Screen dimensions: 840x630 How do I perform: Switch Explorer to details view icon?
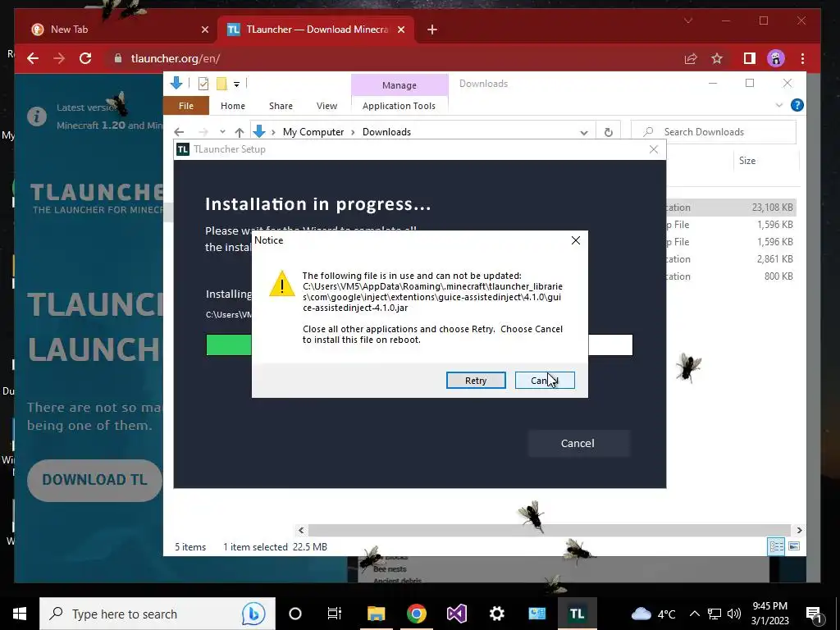coord(776,546)
